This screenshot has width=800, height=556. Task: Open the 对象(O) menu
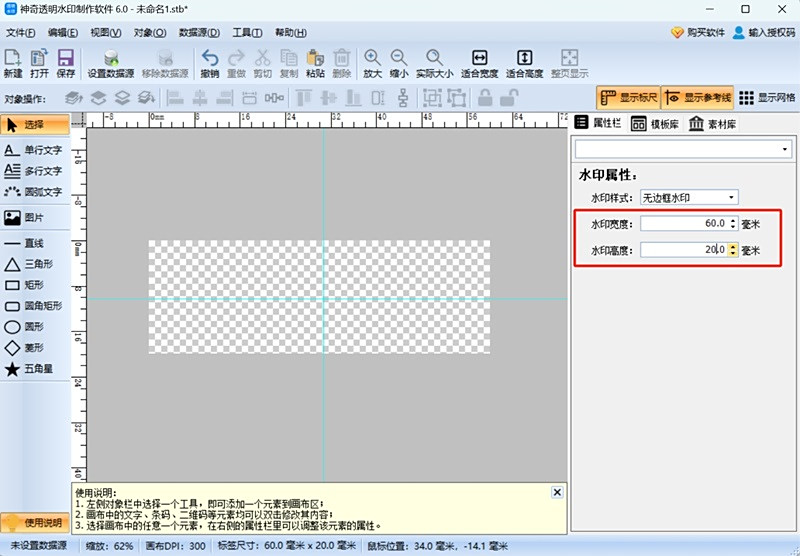coord(150,33)
